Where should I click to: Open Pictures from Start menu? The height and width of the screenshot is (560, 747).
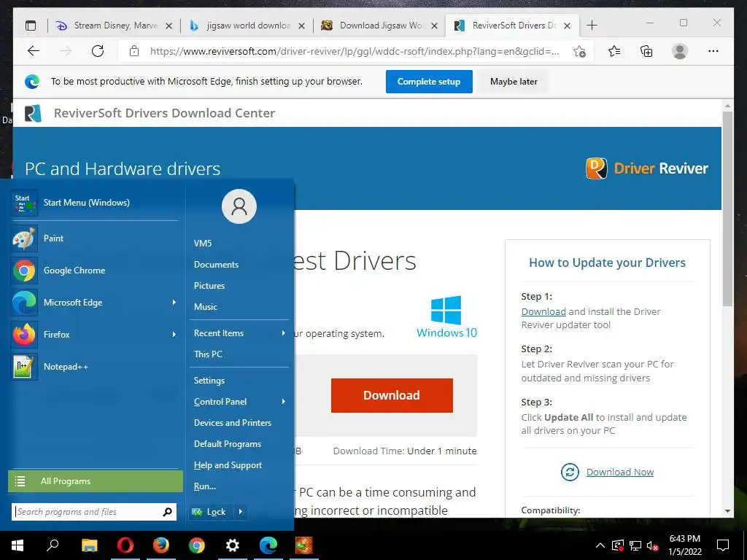pyautogui.click(x=209, y=286)
